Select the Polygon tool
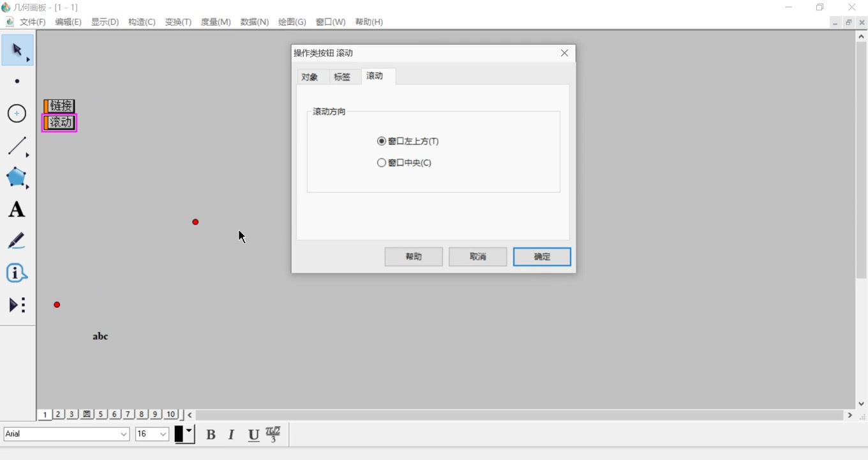Image resolution: width=868 pixels, height=460 pixels. 16,178
